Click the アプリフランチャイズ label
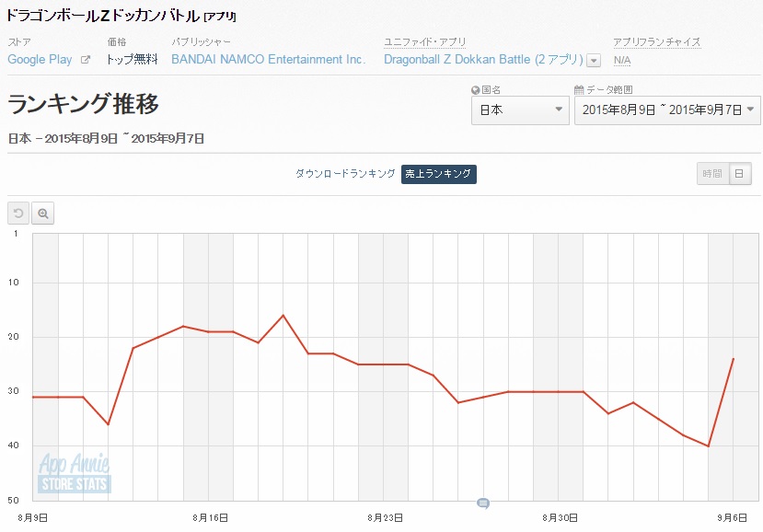The image size is (763, 532). click(x=657, y=42)
